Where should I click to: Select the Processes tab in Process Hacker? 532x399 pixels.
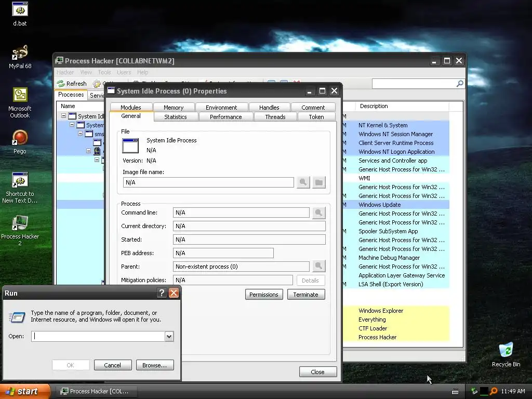coord(71,95)
